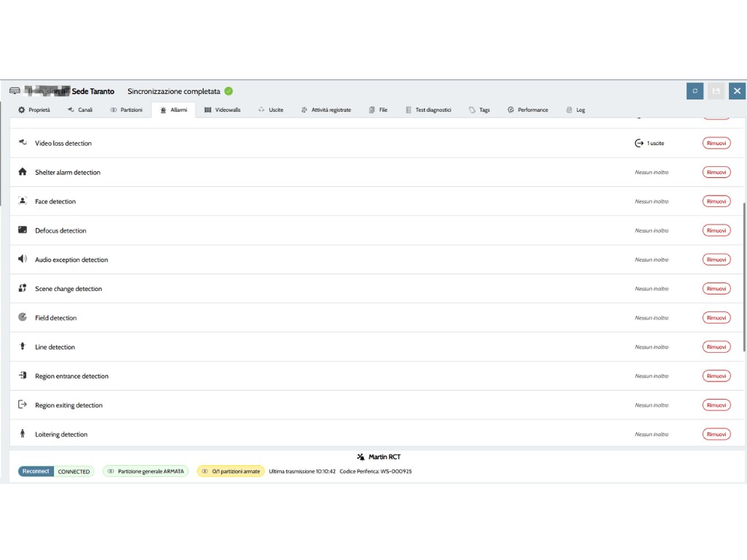Click the Video loss detection row label
The image size is (747, 560).
[63, 143]
